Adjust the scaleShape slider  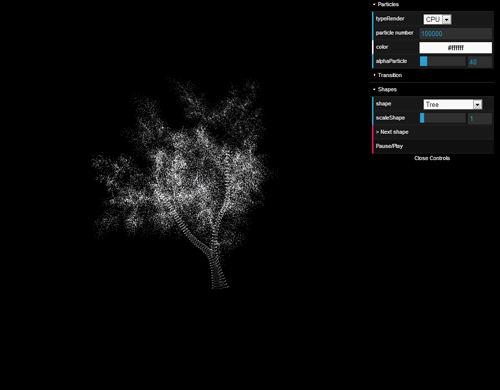click(443, 118)
